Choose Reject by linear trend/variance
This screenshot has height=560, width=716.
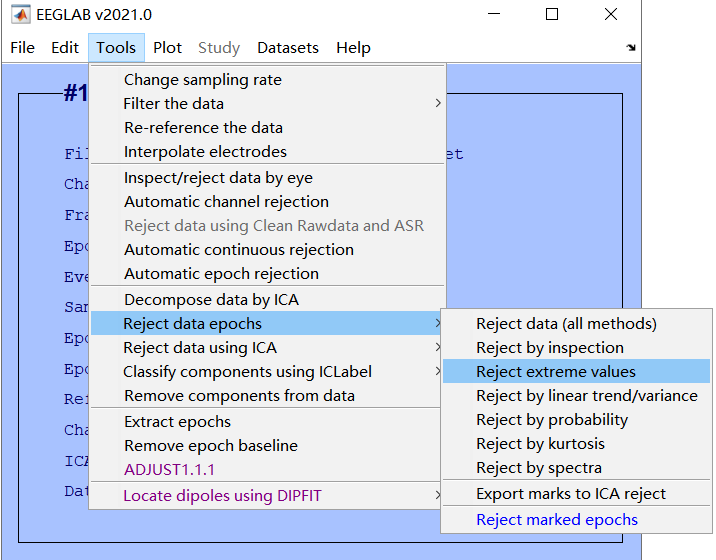click(x=576, y=396)
